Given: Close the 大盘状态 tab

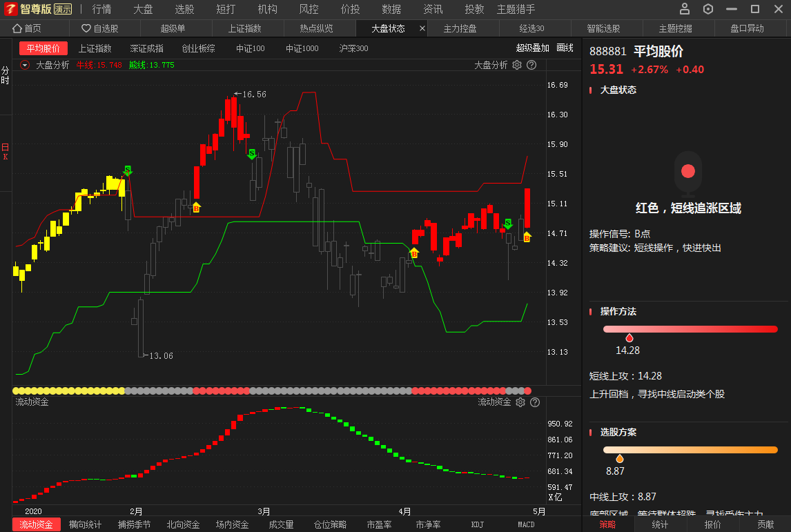Looking at the screenshot, I should pyautogui.click(x=422, y=28).
